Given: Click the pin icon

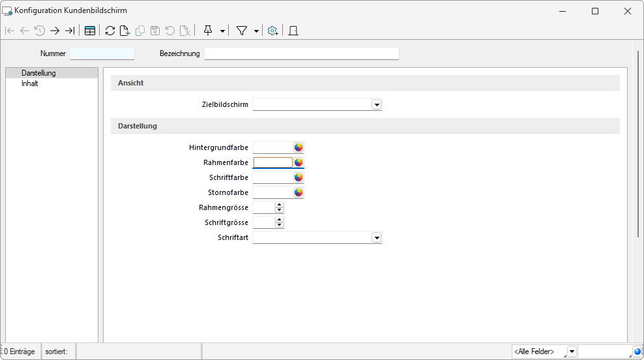Looking at the screenshot, I should [208, 31].
